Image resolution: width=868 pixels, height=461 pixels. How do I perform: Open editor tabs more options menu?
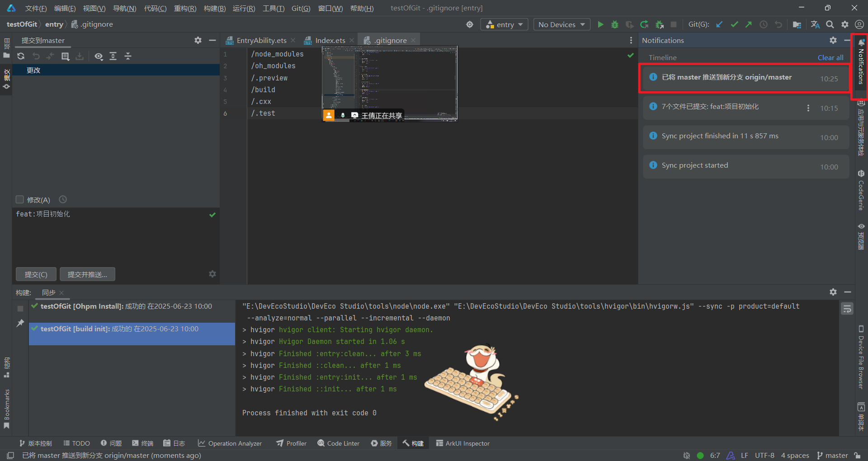click(631, 40)
